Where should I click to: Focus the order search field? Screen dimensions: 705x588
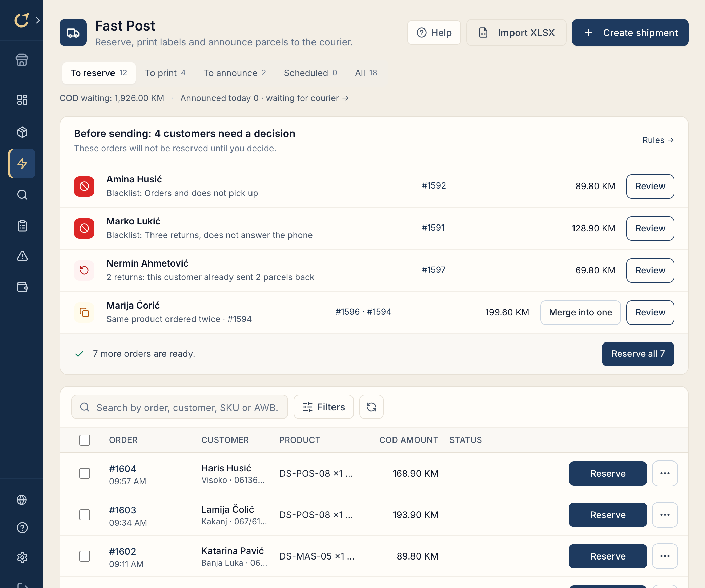(180, 407)
